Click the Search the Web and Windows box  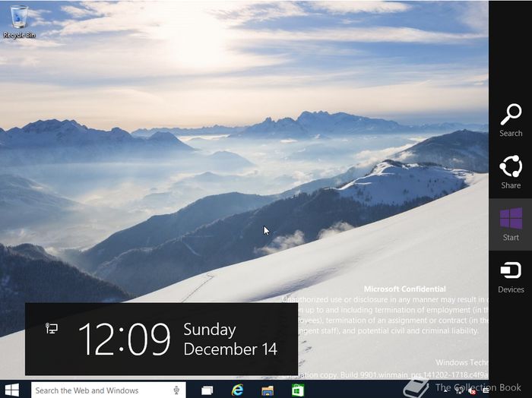pyautogui.click(x=99, y=390)
